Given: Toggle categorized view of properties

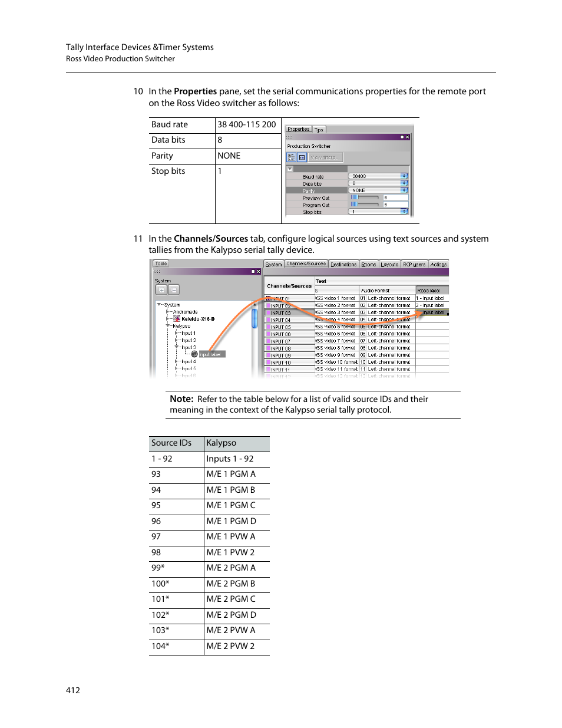Looking at the screenshot, I should coord(291,157).
